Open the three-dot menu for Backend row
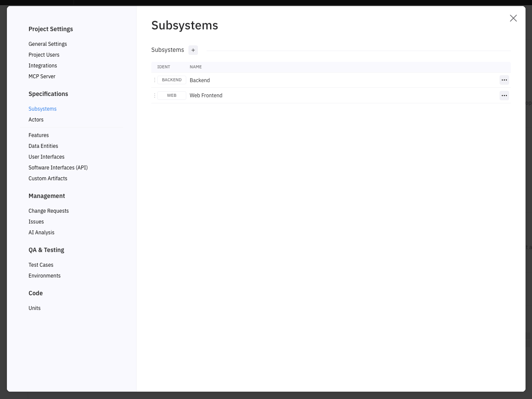The width and height of the screenshot is (532, 399). pyautogui.click(x=504, y=80)
